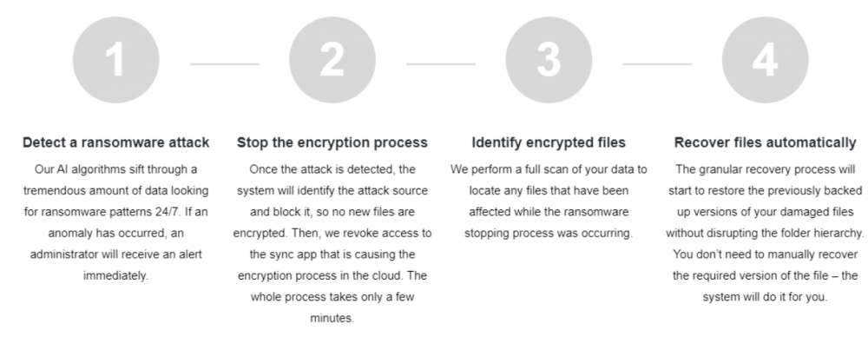Click the paragraph starting 'We perform a full scan'

click(549, 202)
